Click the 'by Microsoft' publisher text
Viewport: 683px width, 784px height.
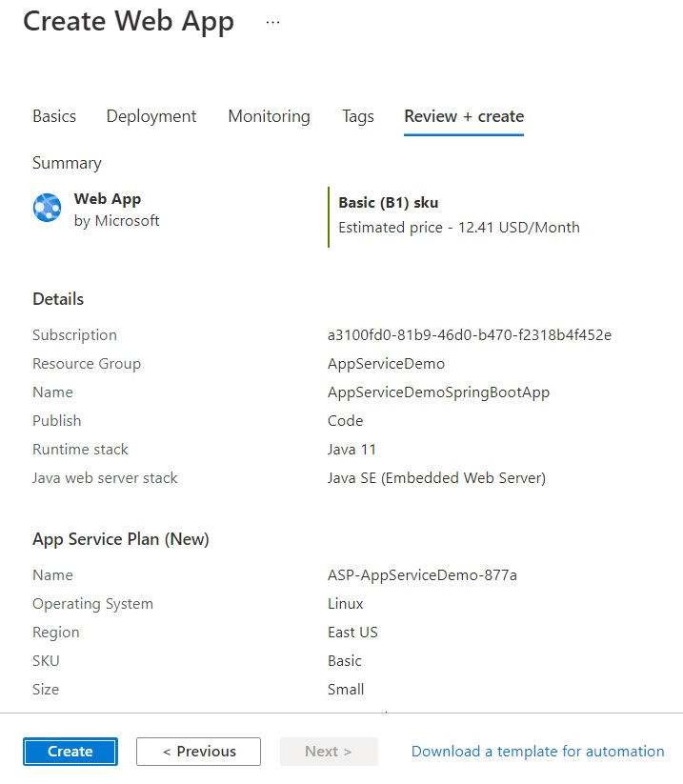point(116,220)
